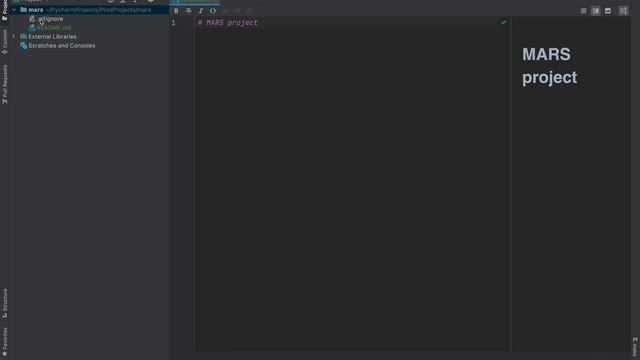Viewport: 640px width, 360px height.
Task: Click the mars folder icon
Action: click(24, 10)
